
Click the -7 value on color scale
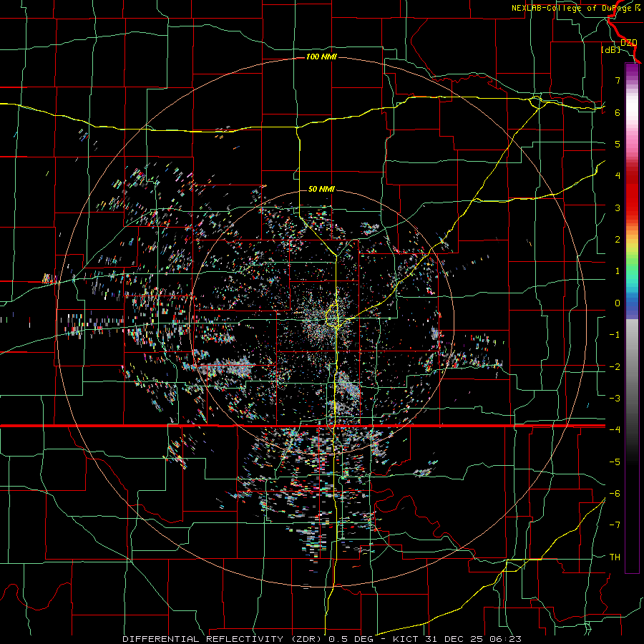pos(615,525)
